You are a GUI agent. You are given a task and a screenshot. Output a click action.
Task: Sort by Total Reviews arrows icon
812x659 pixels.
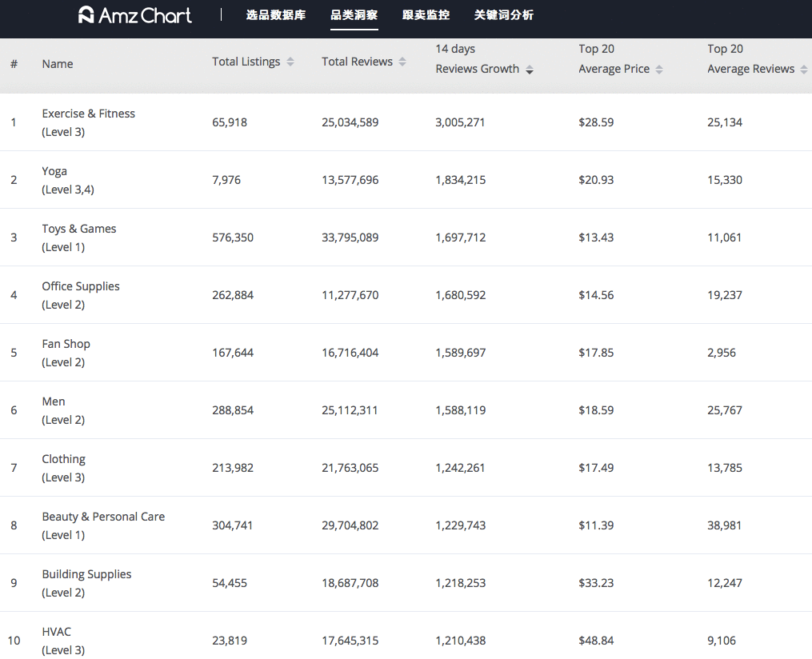(x=402, y=62)
